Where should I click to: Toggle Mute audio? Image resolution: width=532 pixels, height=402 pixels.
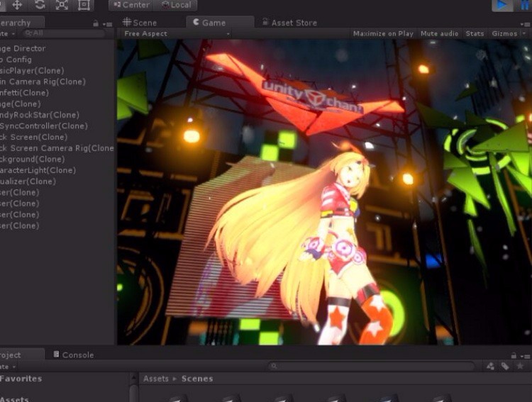[x=439, y=33]
